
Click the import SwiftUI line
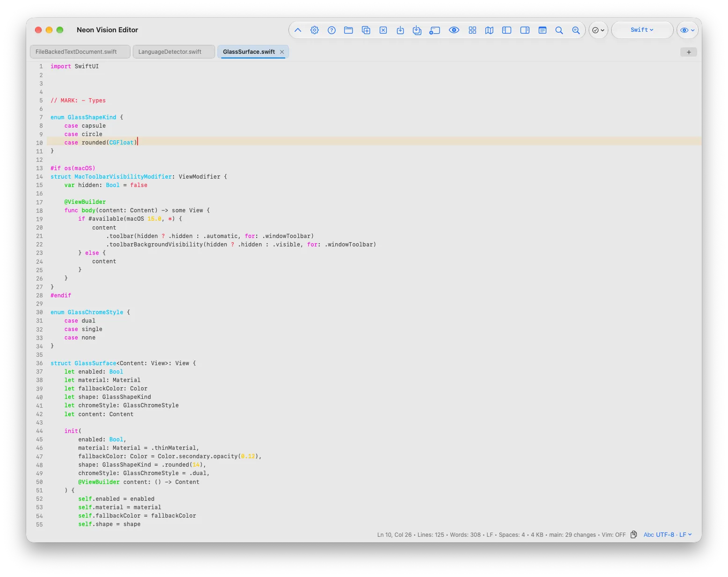(x=75, y=66)
